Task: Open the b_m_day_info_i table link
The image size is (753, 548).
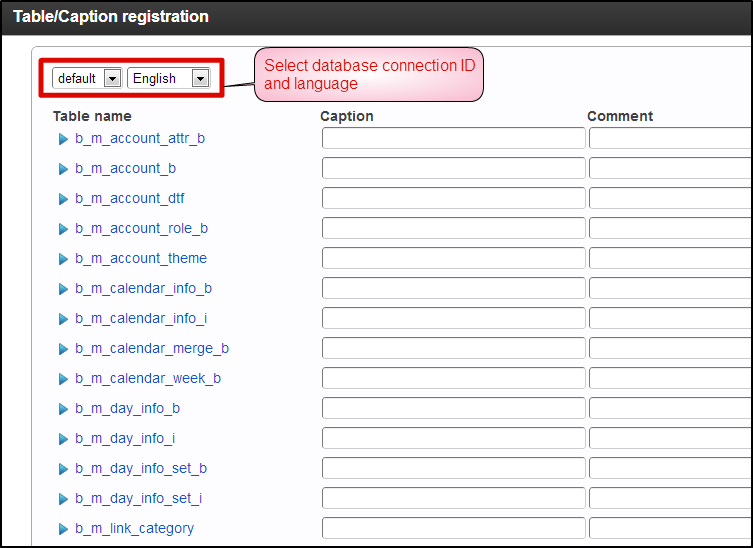Action: point(125,438)
